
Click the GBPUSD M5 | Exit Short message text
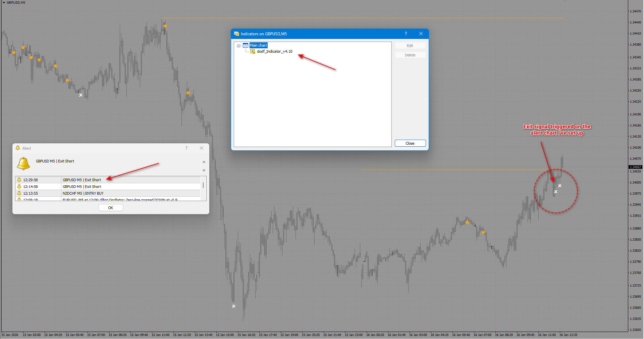[55, 161]
